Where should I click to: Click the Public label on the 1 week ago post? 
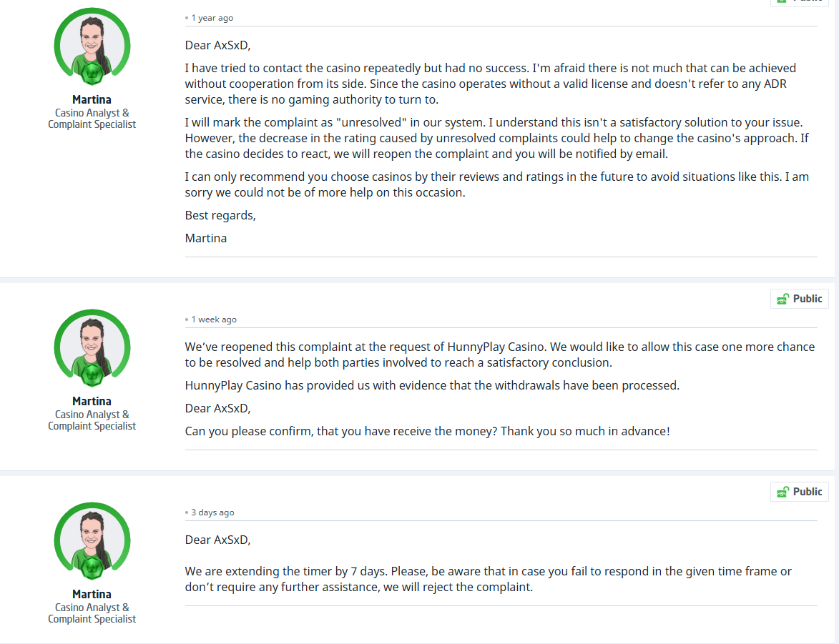click(808, 299)
